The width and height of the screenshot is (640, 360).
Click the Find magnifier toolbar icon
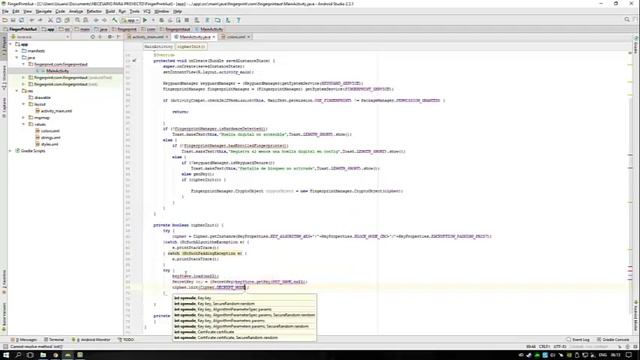(x=77, y=20)
